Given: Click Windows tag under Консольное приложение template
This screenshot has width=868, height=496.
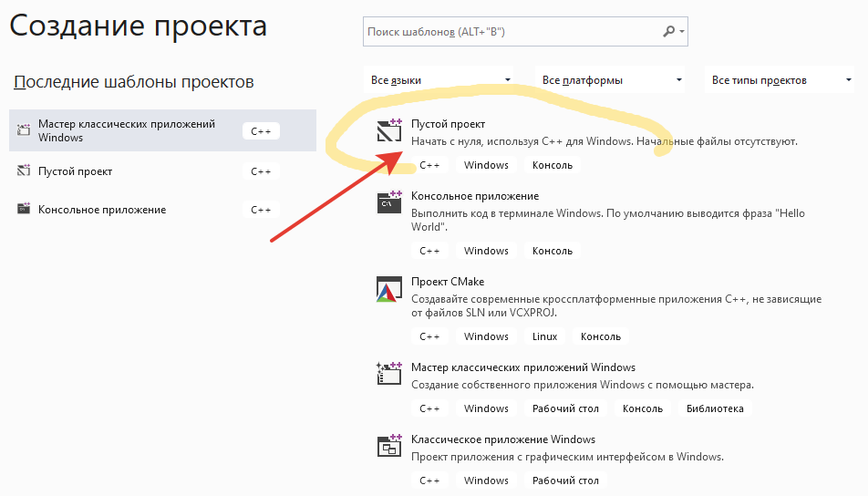Looking at the screenshot, I should click(486, 251).
